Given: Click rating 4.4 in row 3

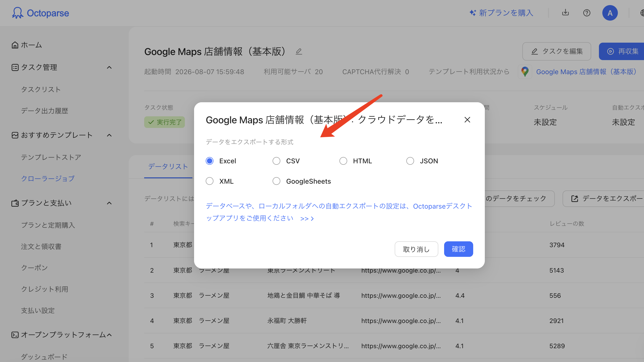Looking at the screenshot, I should click(x=460, y=296).
